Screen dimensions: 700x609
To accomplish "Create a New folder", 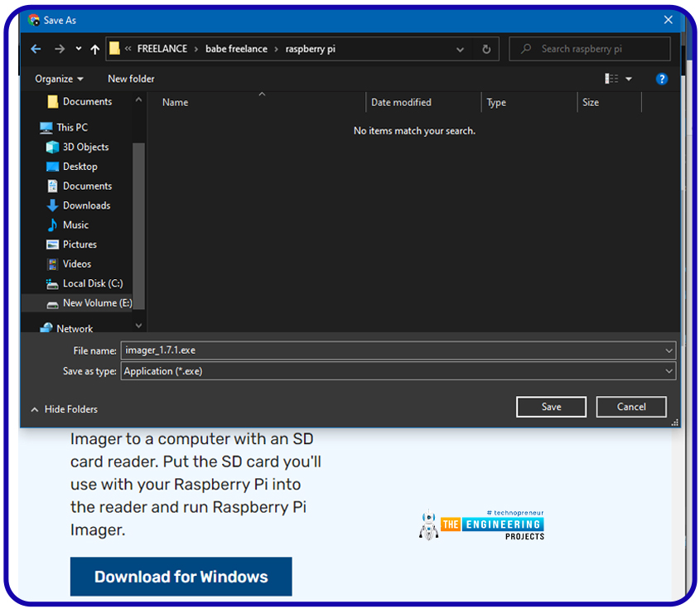I will click(131, 79).
